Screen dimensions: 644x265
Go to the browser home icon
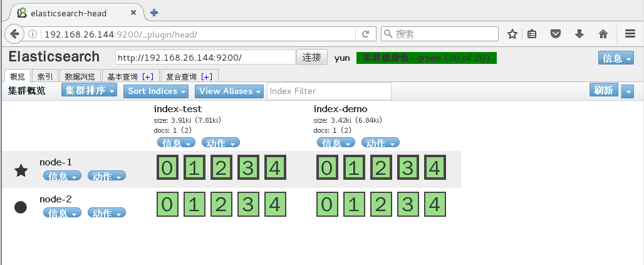tap(603, 34)
